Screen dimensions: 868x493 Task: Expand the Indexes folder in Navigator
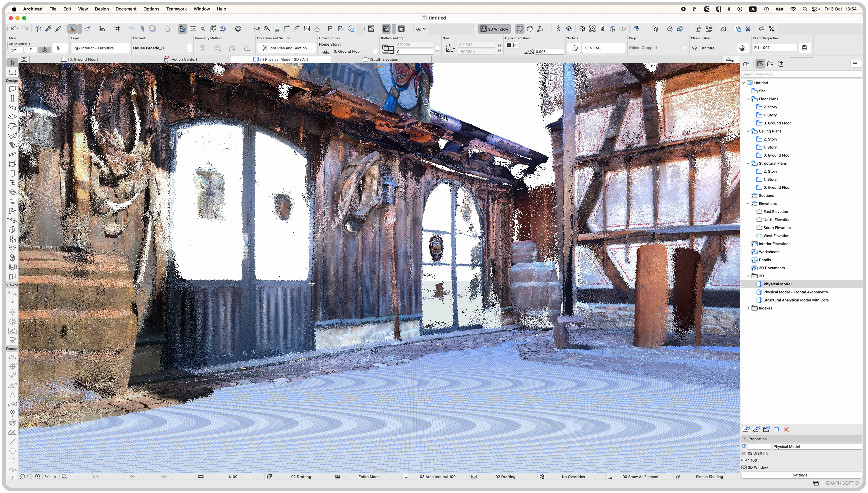tap(748, 308)
